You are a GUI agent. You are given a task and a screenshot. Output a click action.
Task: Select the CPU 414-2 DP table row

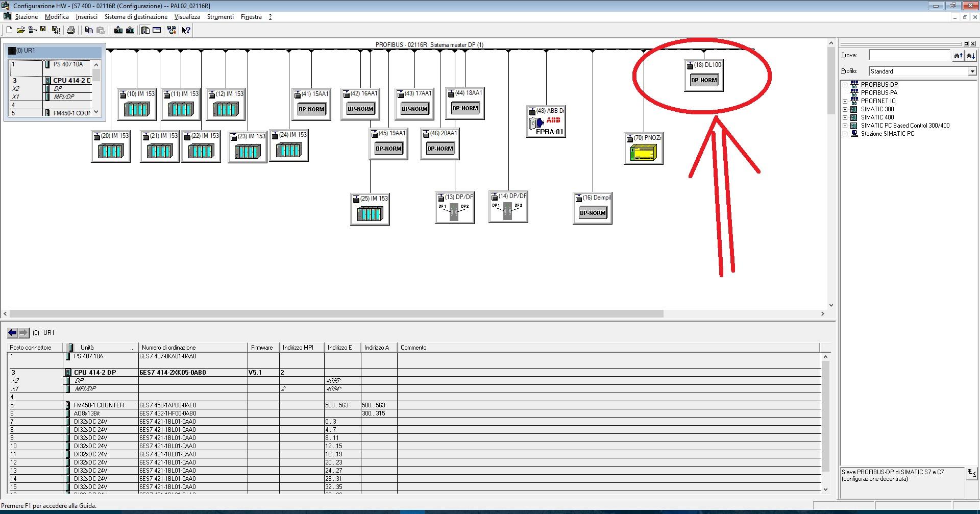pos(414,373)
